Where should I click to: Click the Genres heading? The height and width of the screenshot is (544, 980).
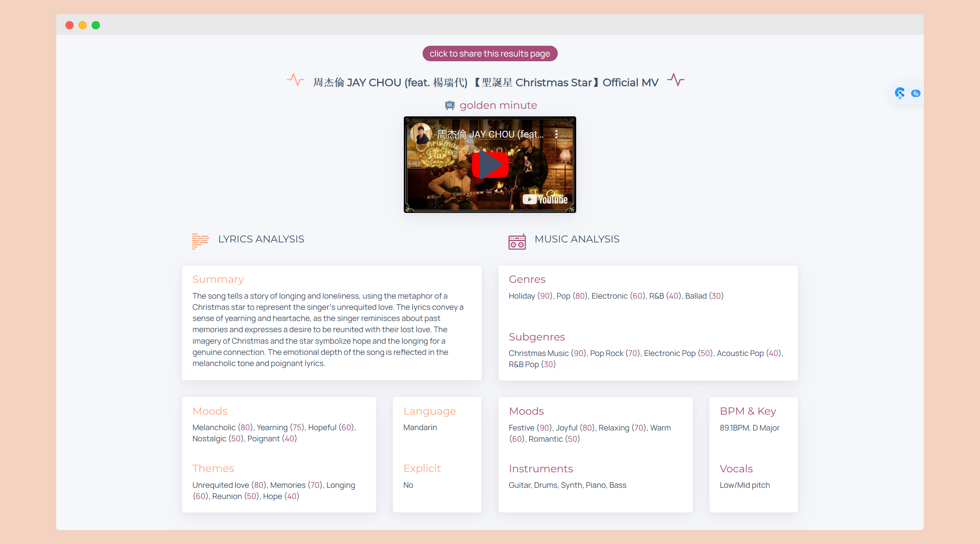(527, 280)
